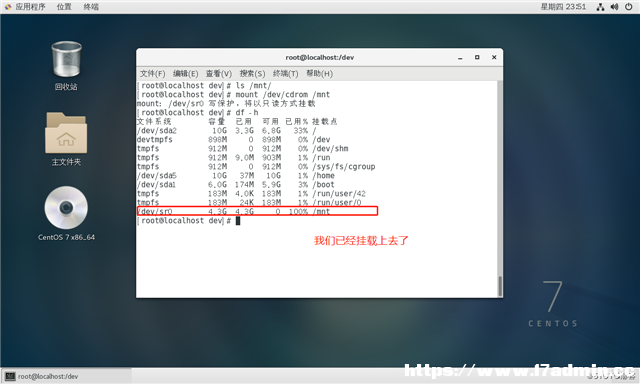Open the 主文件夹 home folder icon
Screen dimensions: 640x384
point(66,133)
